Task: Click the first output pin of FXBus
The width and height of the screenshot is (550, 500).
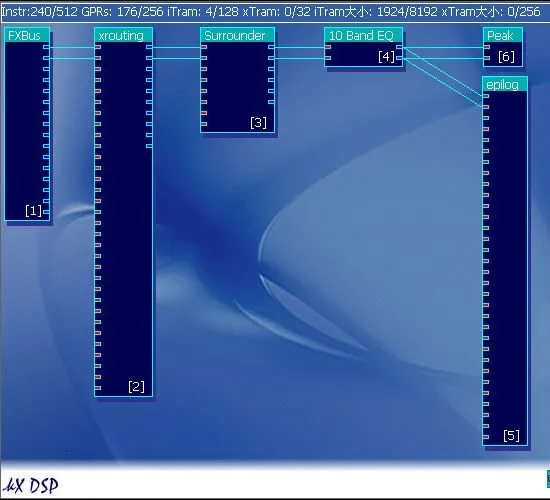Action: pyautogui.click(x=46, y=47)
